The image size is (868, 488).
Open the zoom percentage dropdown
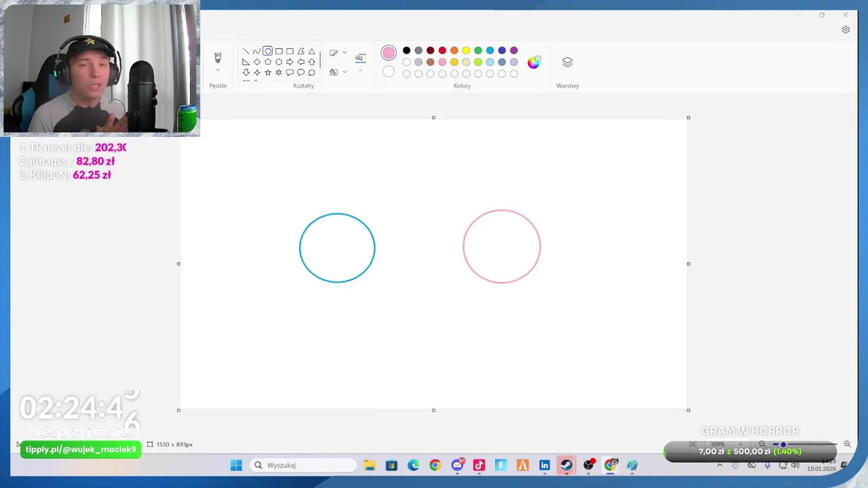click(741, 444)
